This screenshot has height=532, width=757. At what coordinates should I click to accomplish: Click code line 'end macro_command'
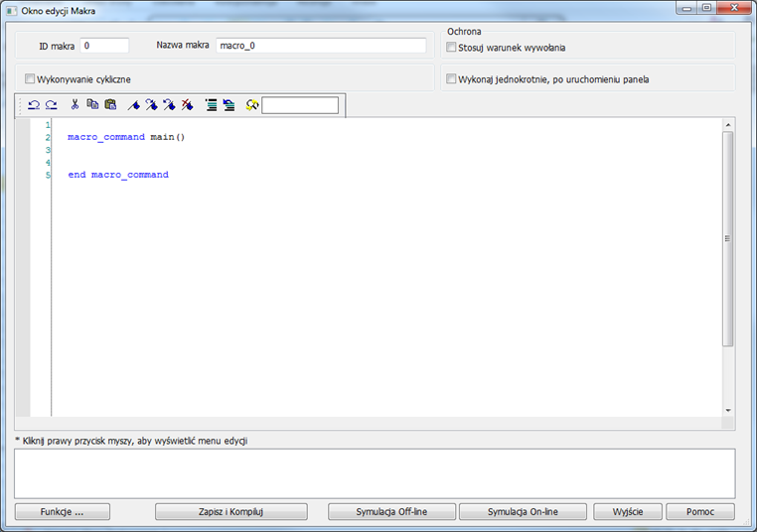click(118, 175)
